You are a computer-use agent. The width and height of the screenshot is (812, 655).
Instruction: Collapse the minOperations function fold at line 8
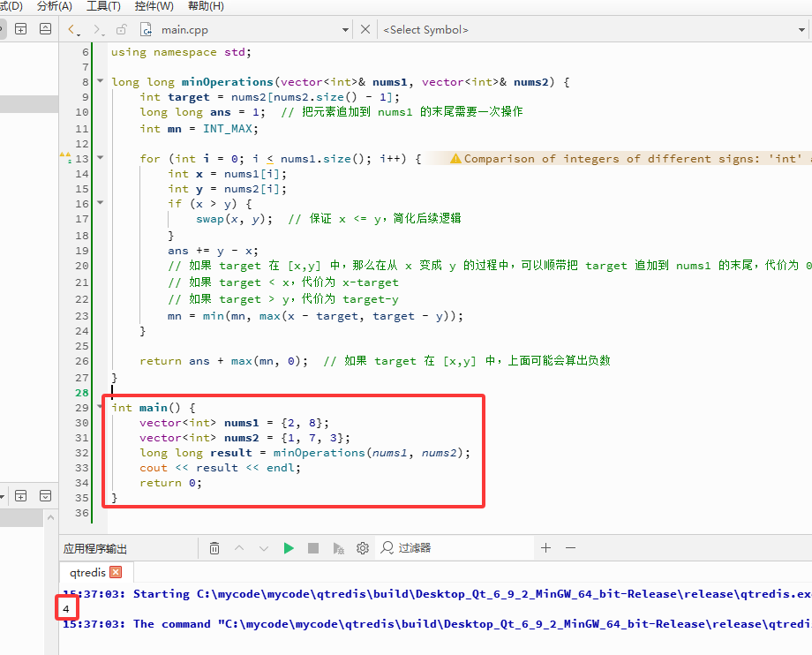[101, 81]
